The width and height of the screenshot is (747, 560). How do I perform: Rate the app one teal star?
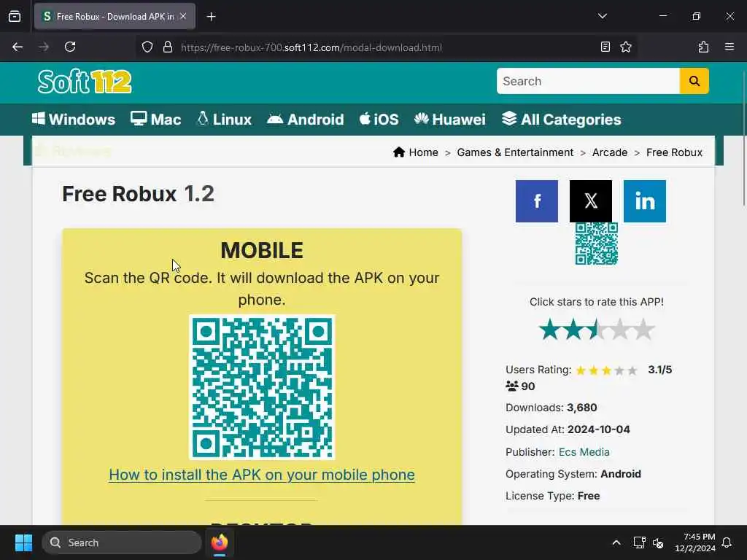pyautogui.click(x=550, y=329)
